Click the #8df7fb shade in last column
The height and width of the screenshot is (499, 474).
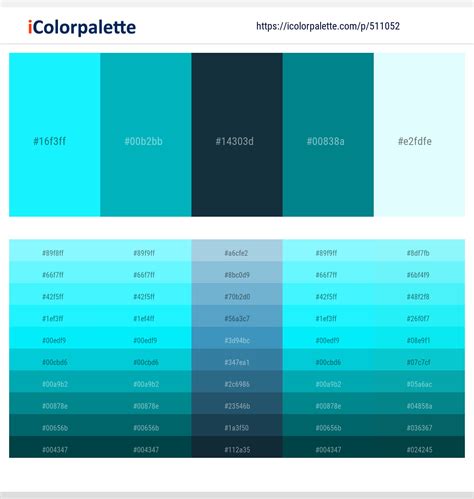tap(419, 251)
